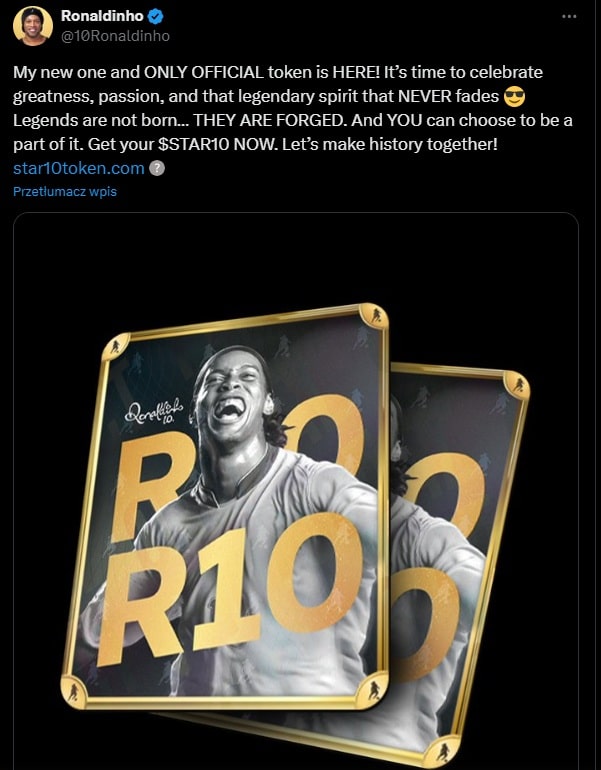Click the blue verified badge
Screen dimensions: 601x770
click(x=156, y=17)
